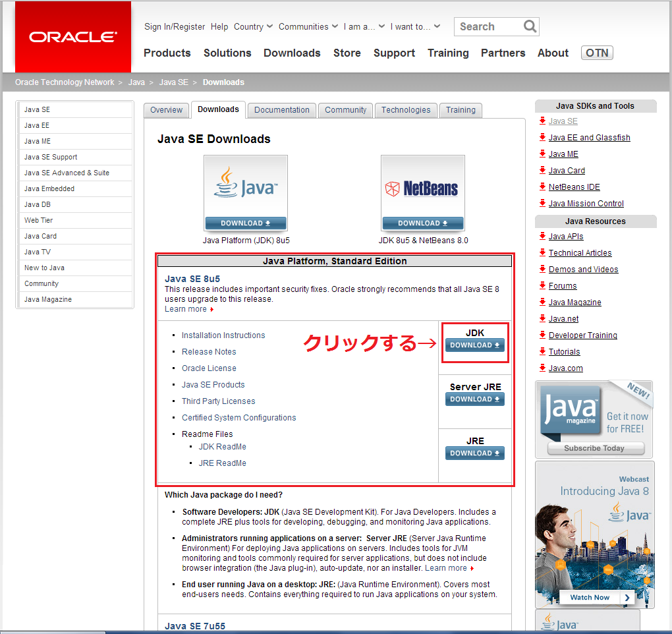Select New to Java in sidebar
Viewport: 672px width, 634px height.
pyautogui.click(x=75, y=268)
